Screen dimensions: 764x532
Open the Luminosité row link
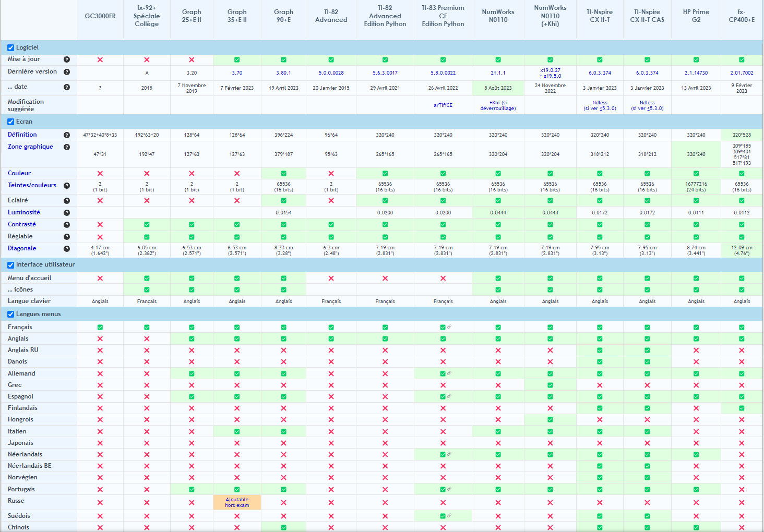tap(24, 212)
